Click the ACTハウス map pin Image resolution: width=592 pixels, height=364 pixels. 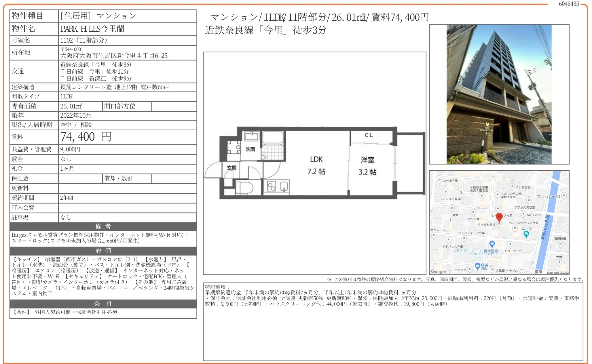pyautogui.click(x=523, y=214)
